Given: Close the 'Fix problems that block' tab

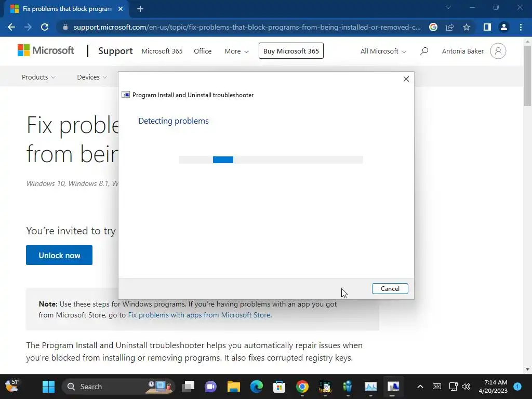Looking at the screenshot, I should click(121, 9).
